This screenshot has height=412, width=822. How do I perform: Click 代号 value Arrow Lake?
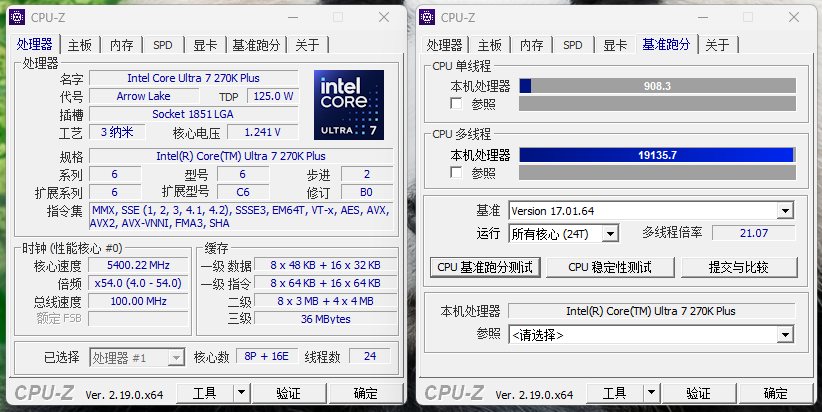[144, 96]
